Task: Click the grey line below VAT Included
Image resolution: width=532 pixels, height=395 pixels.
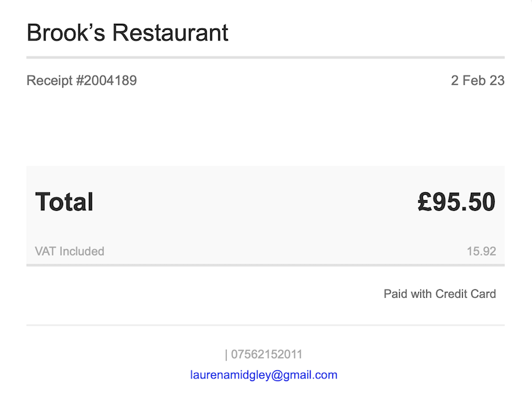Action: click(x=266, y=265)
